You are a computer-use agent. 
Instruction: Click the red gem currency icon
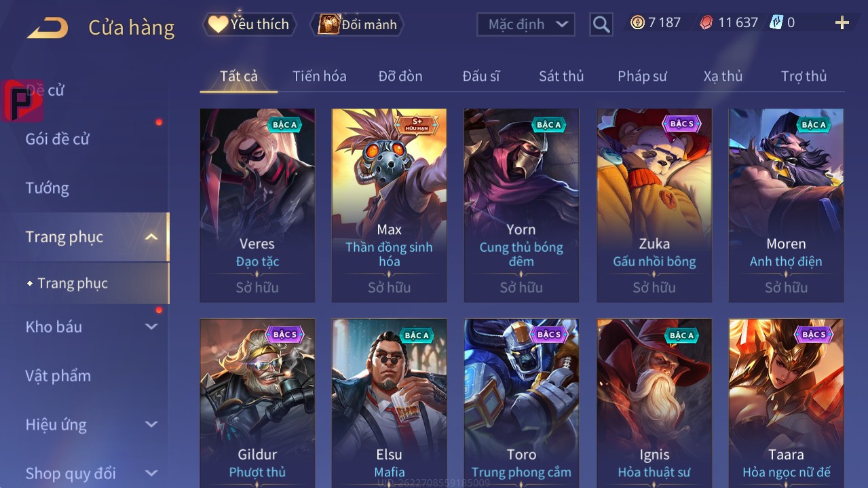[706, 22]
